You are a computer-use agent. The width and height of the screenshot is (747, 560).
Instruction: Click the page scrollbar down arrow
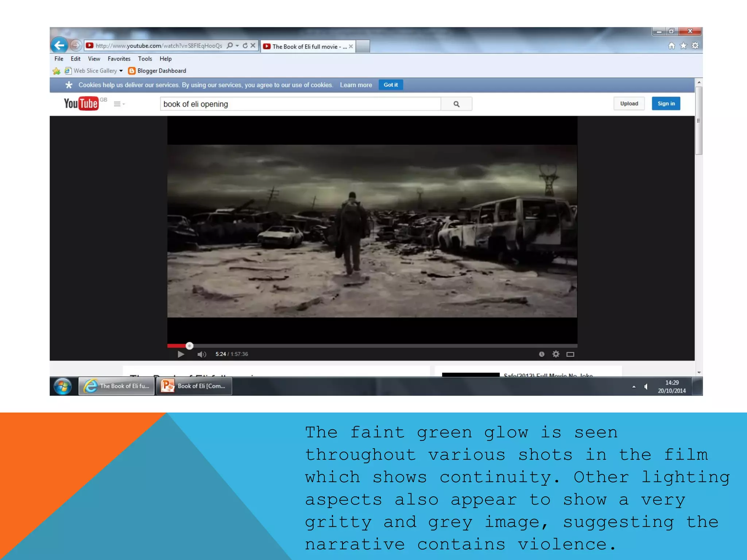coord(699,372)
